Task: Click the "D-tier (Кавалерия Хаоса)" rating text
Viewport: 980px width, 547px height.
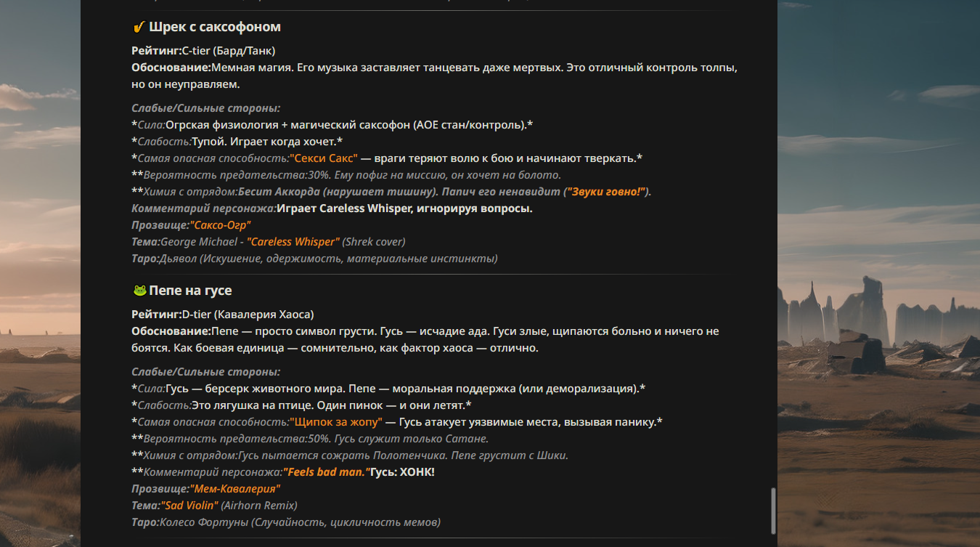Action: coord(248,315)
